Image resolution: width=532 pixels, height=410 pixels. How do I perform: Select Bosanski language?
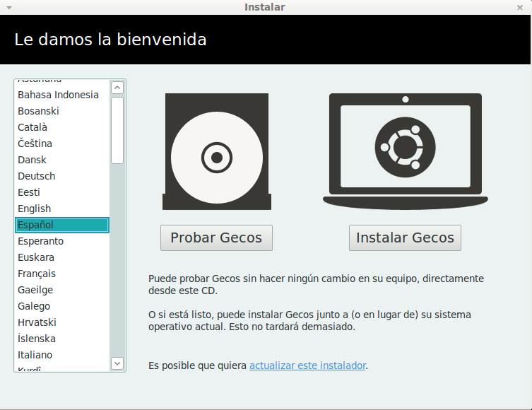pos(62,111)
